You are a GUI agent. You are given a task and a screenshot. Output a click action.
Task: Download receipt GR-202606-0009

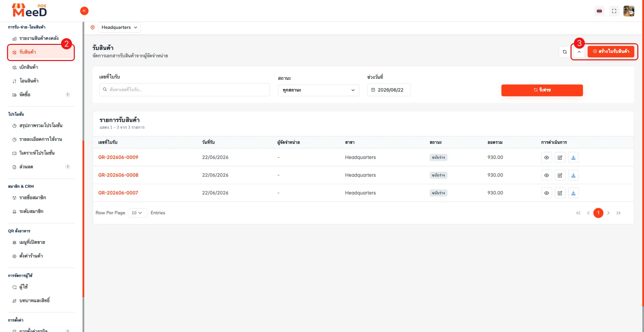574,157
